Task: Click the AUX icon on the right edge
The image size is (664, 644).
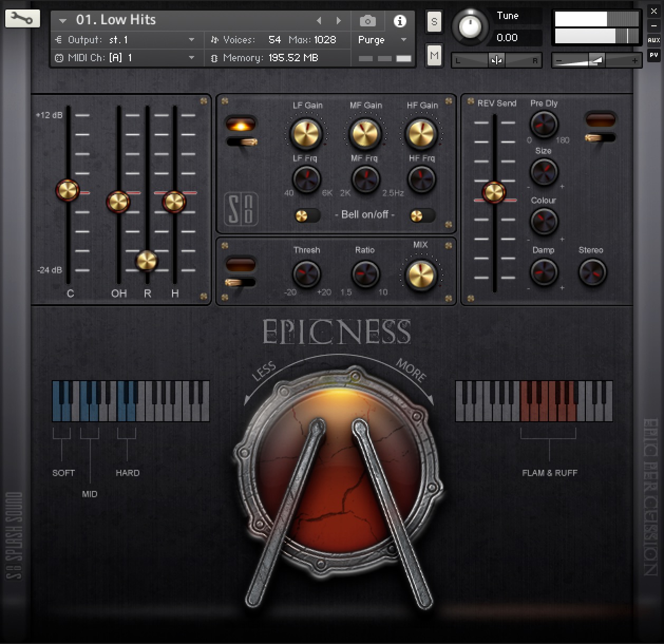Action: [x=654, y=39]
